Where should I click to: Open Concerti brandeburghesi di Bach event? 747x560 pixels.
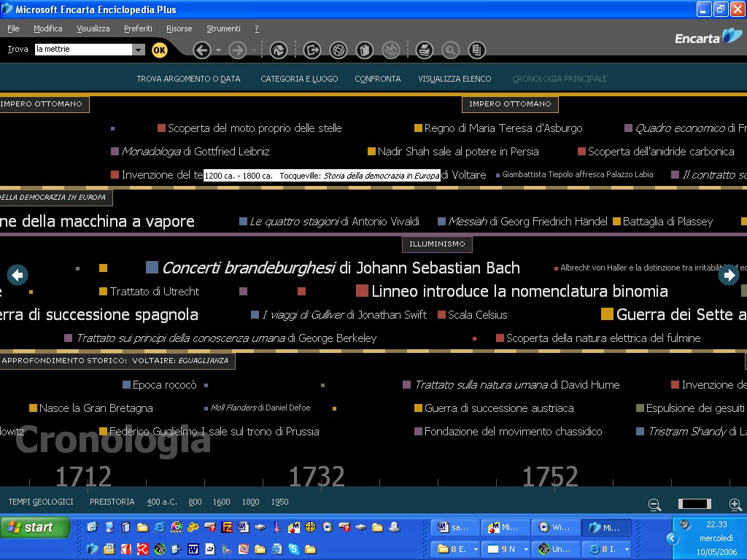(333, 268)
